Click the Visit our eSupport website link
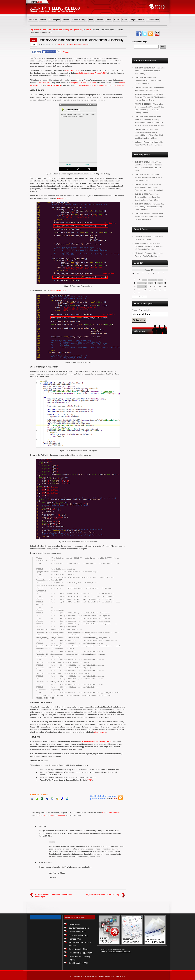The width and height of the screenshot is (195, 980). [x=120, y=951]
